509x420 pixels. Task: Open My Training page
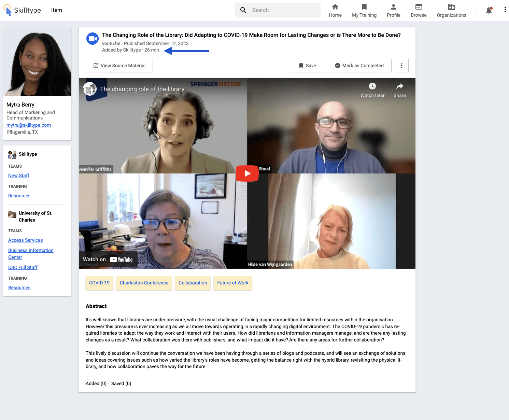pyautogui.click(x=364, y=11)
